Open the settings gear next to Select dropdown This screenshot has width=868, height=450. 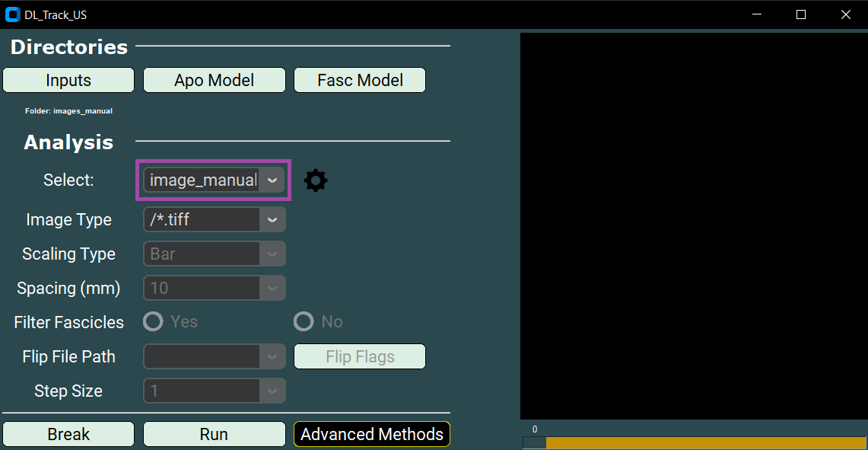point(316,180)
